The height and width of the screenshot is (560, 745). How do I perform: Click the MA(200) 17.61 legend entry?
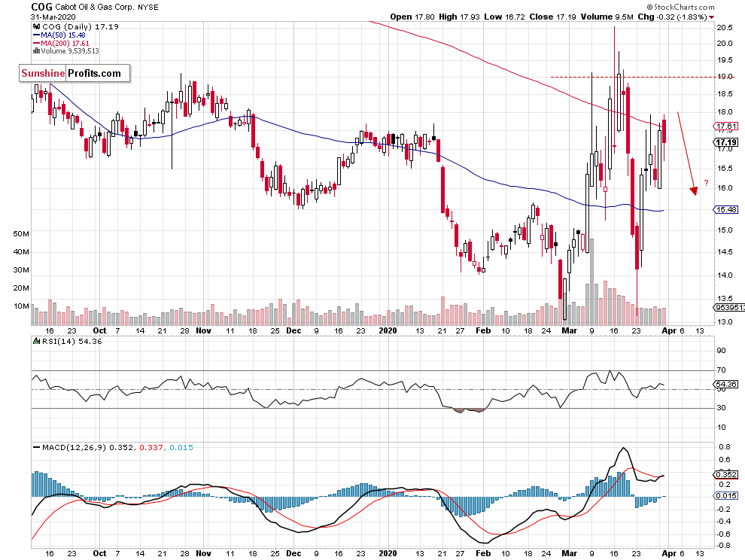[65, 43]
